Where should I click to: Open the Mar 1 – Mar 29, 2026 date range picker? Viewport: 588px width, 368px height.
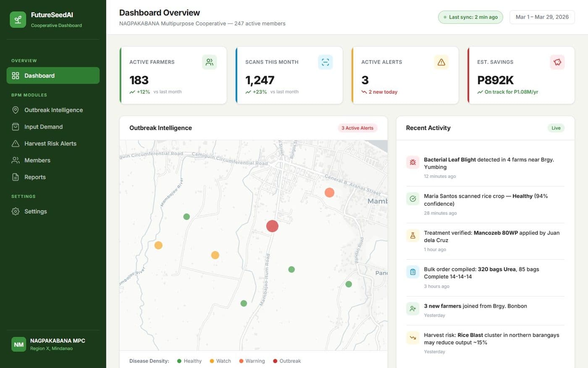(542, 17)
